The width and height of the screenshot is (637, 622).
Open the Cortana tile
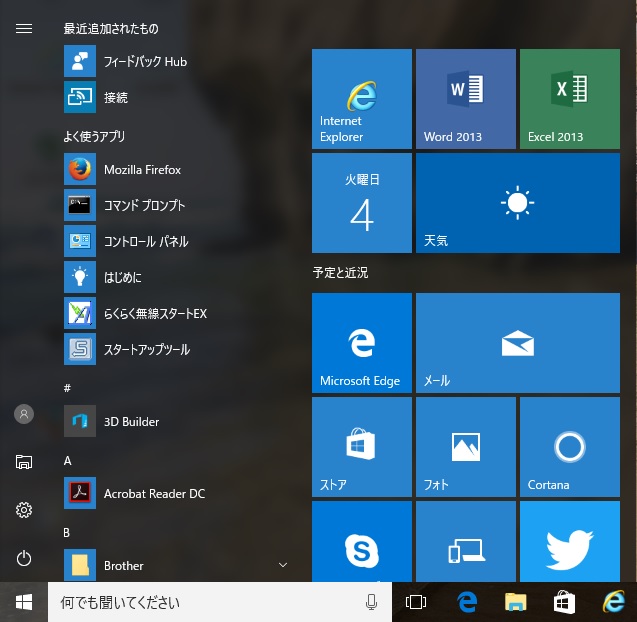pyautogui.click(x=570, y=447)
